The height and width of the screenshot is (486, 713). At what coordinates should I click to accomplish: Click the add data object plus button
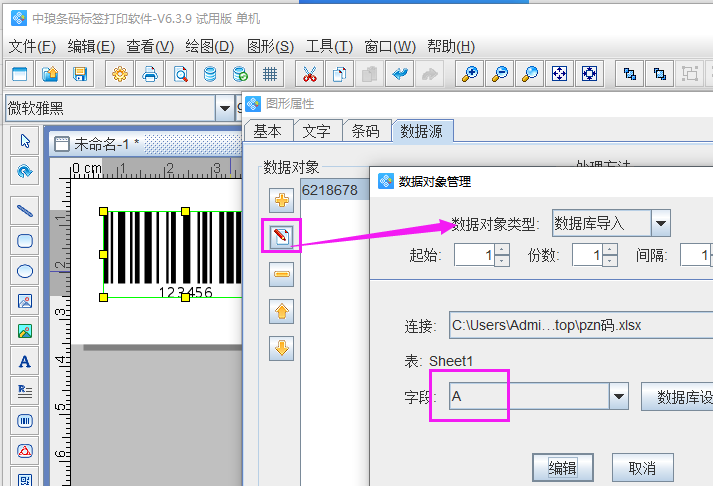pos(282,200)
